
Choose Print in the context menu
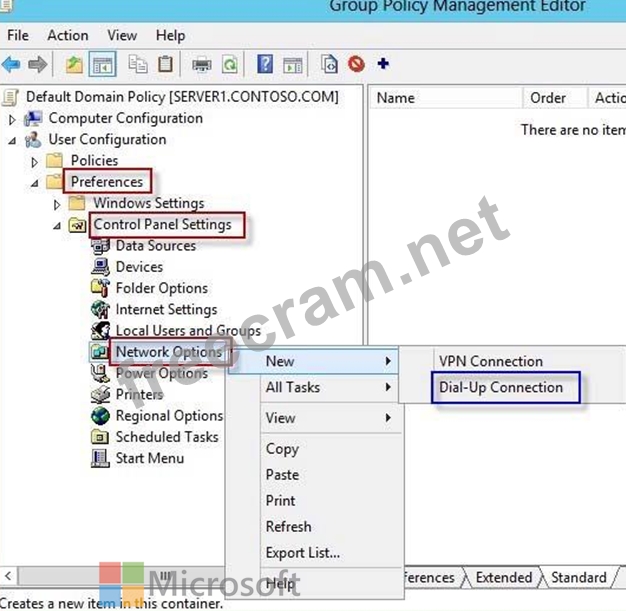pos(281,501)
